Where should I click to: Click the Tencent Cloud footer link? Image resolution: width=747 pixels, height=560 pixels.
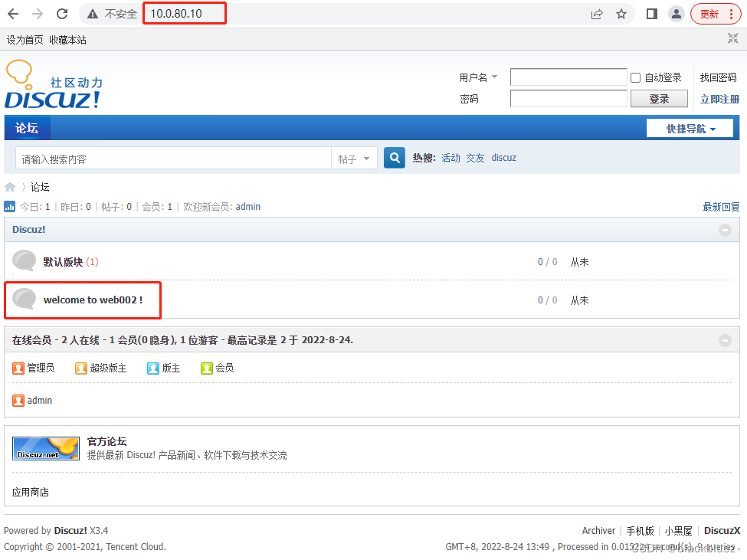tap(136, 547)
